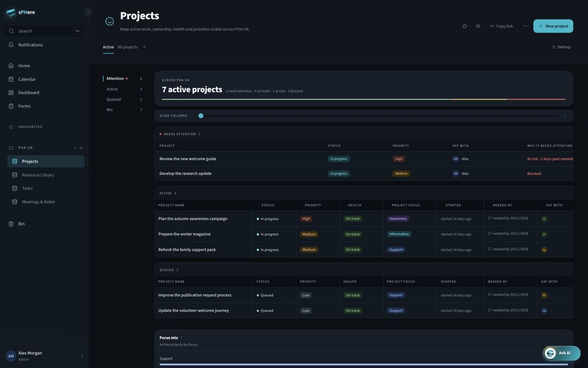Open Forms from the sidebar
Viewport: 588px width, 368px height.
click(x=44, y=106)
